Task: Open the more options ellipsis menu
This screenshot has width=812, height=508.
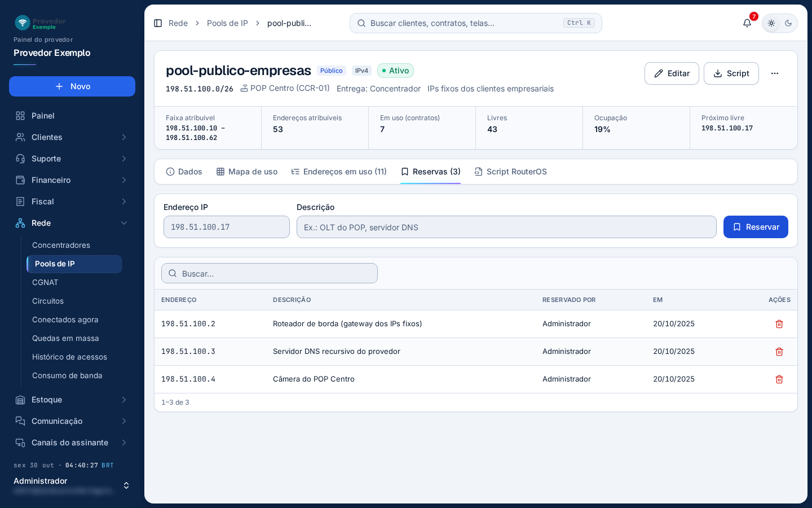Action: (x=775, y=73)
